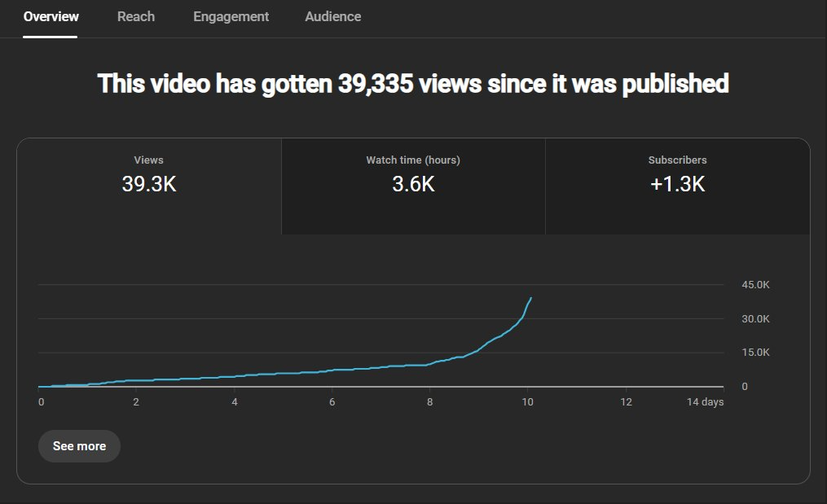Click the day 2 x-axis marker
Viewport: 827px width, 504px height.
136,402
